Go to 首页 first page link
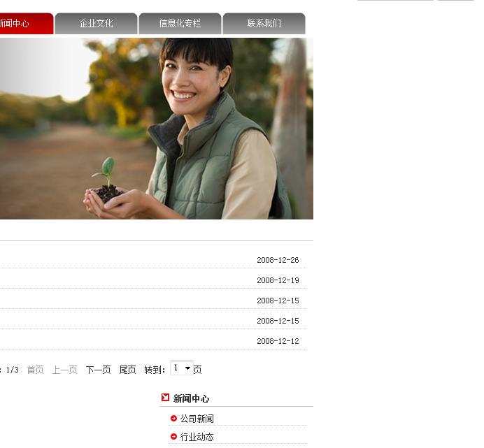This screenshot has width=484, height=448. tap(36, 370)
